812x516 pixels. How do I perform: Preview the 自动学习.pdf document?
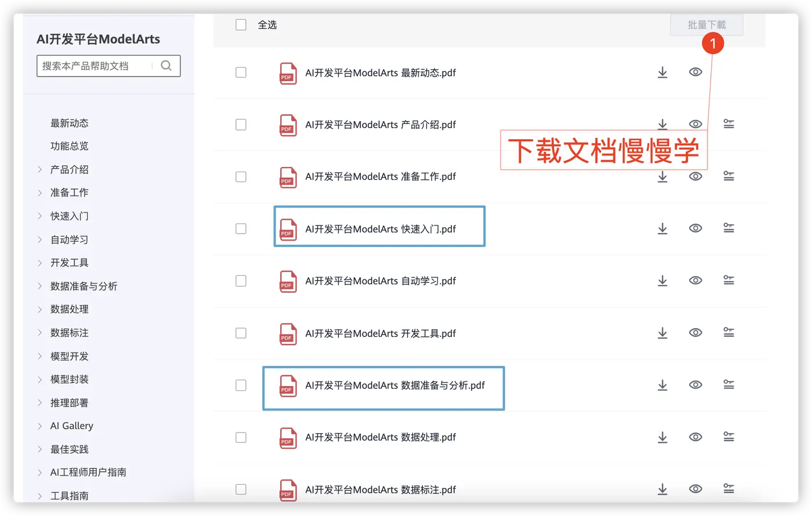pyautogui.click(x=695, y=281)
